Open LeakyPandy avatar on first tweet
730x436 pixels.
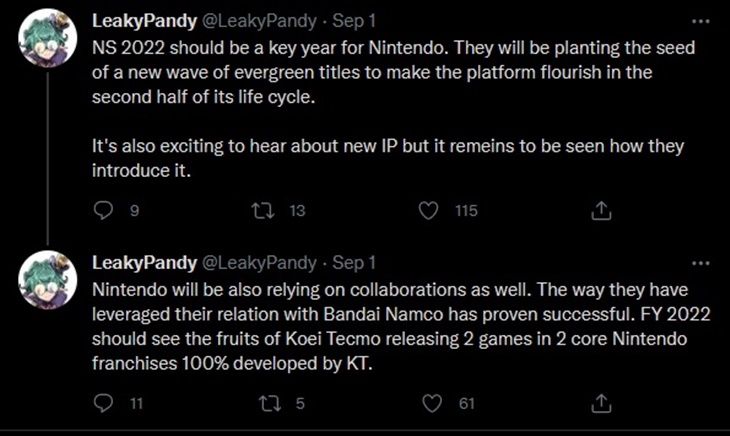point(47,38)
